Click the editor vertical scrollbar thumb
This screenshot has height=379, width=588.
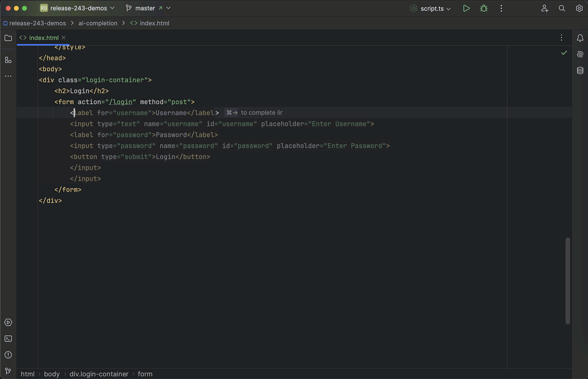click(x=568, y=281)
